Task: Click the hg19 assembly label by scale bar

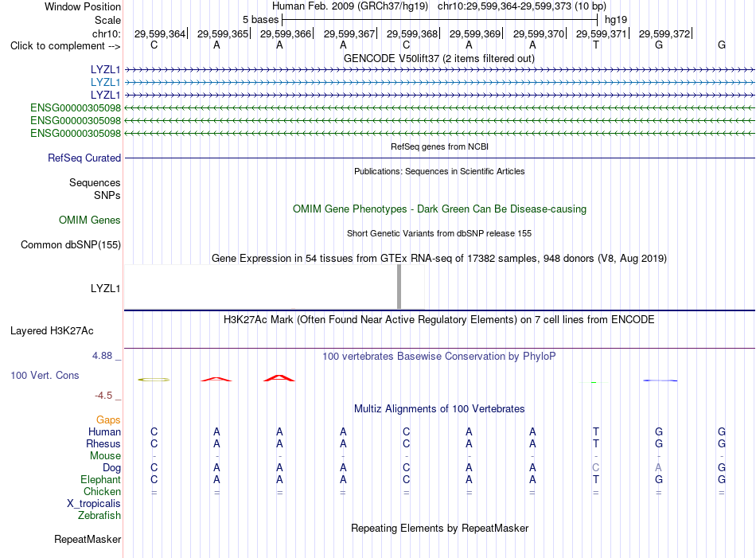Action: tap(616, 20)
